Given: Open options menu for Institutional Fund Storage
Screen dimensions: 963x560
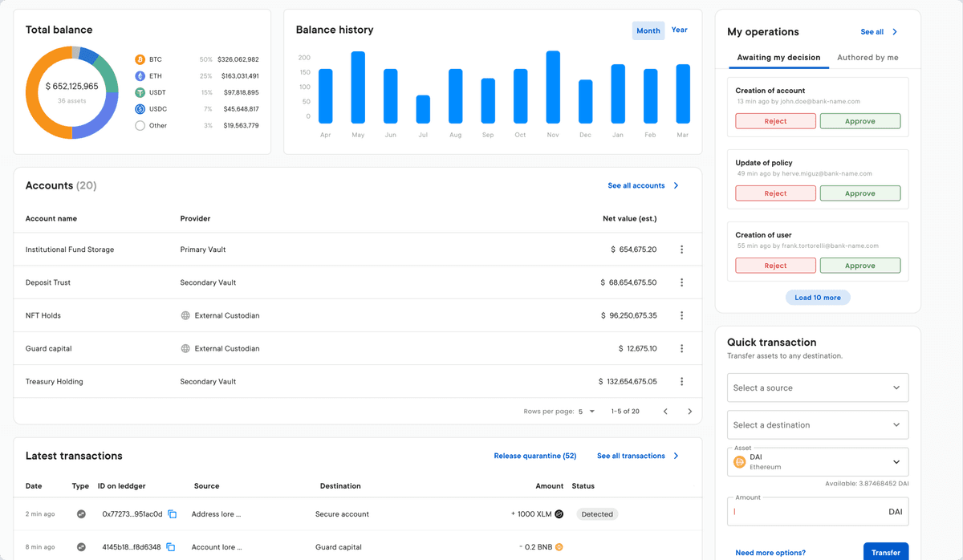Looking at the screenshot, I should pos(681,250).
